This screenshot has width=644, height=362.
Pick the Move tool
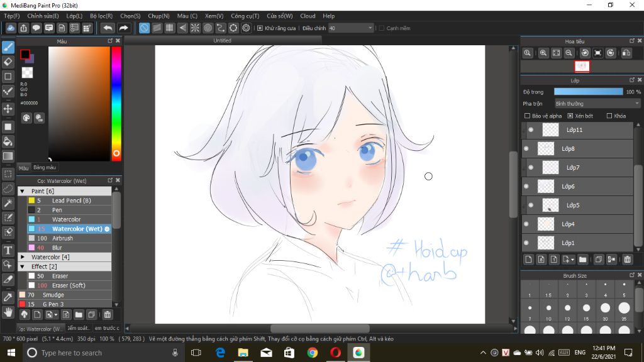(x=8, y=109)
